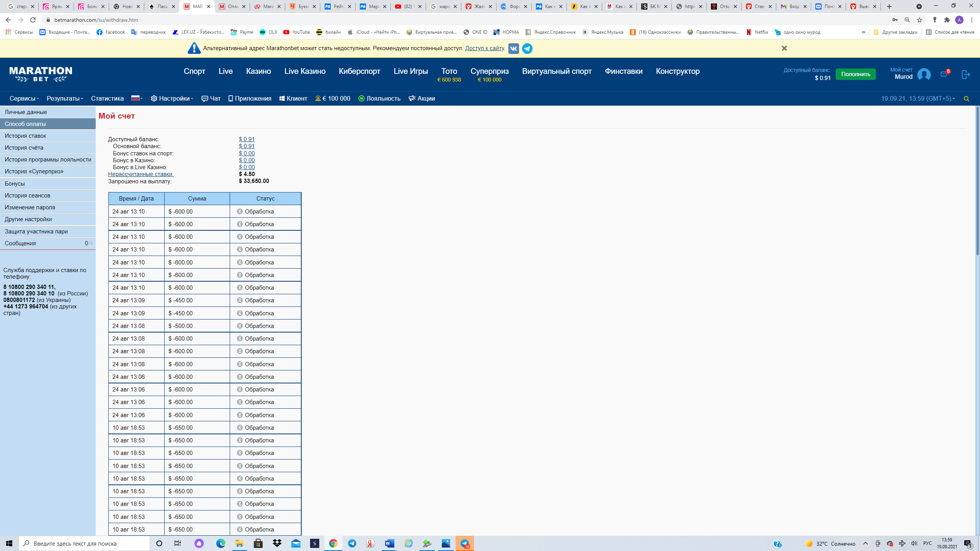Click the Telegram icon in the banner
The height and width of the screenshot is (551, 980).
527,49
